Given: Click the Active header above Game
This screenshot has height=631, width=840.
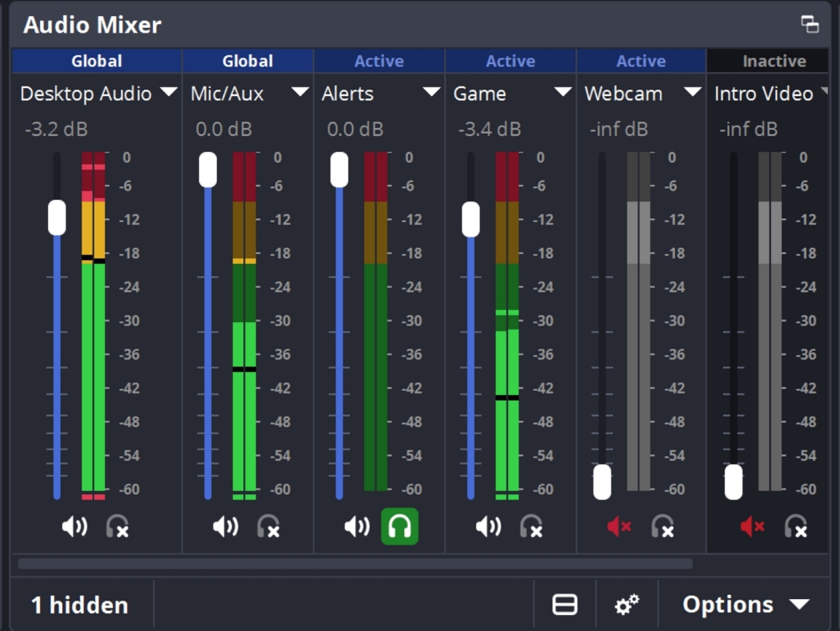Looking at the screenshot, I should [x=510, y=61].
